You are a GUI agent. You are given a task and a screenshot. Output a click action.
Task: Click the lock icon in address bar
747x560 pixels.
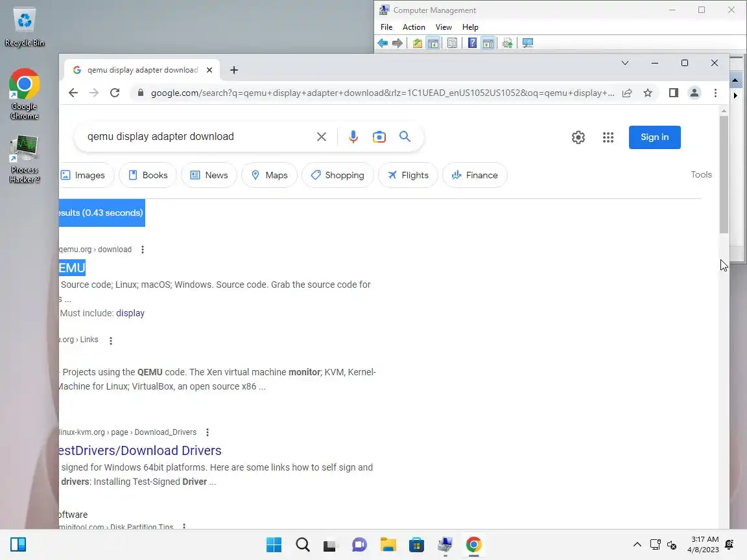coord(141,93)
